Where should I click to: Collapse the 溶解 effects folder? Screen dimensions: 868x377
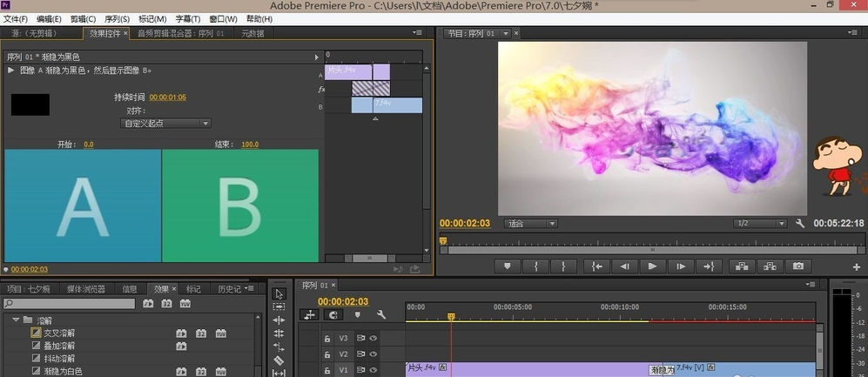16,320
